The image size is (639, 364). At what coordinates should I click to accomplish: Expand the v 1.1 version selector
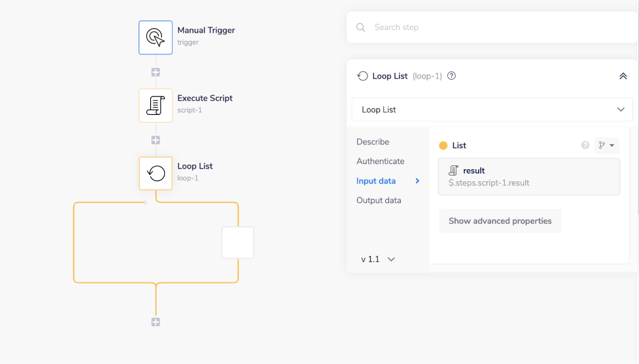tap(378, 259)
